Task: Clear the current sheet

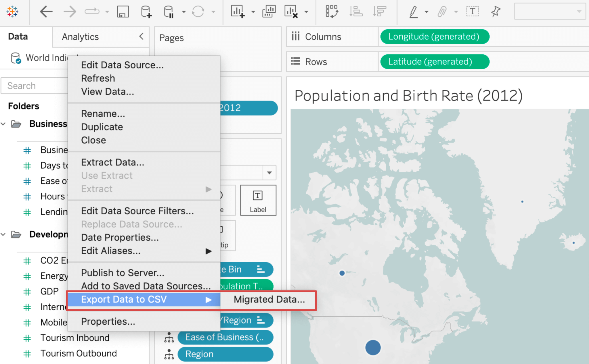Action: pyautogui.click(x=294, y=11)
